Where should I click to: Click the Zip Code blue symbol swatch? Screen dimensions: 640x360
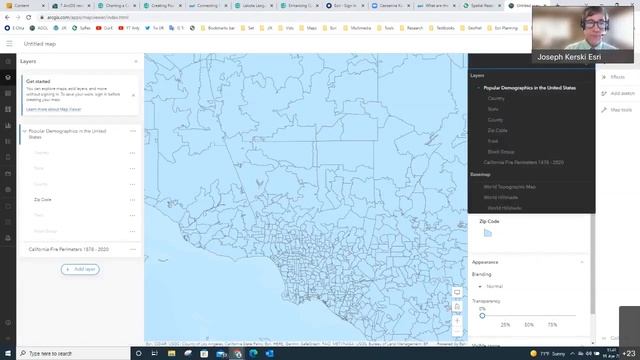(487, 233)
